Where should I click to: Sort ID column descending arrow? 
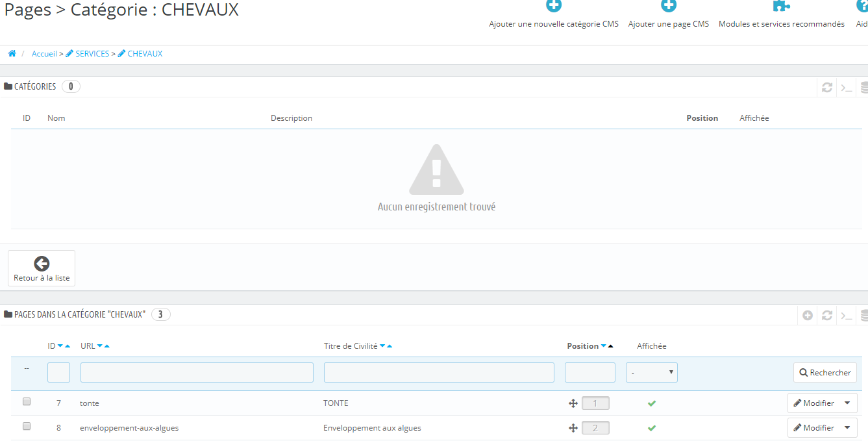click(60, 346)
